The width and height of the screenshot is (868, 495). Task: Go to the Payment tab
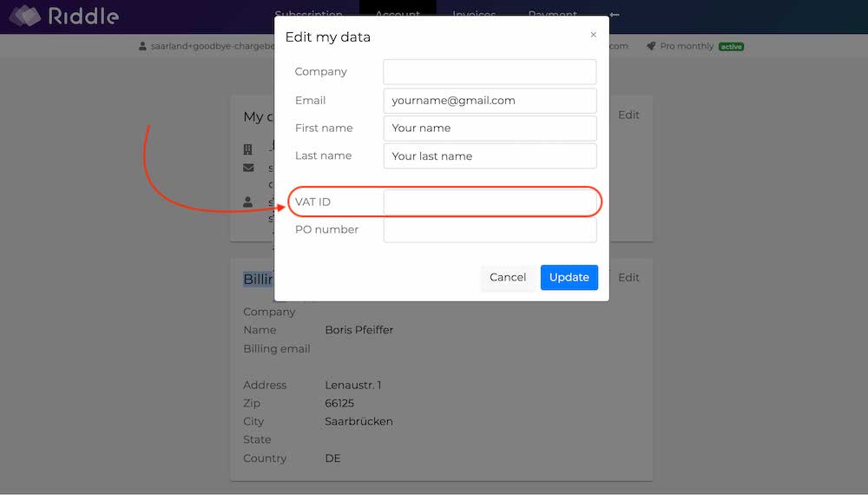tap(552, 15)
